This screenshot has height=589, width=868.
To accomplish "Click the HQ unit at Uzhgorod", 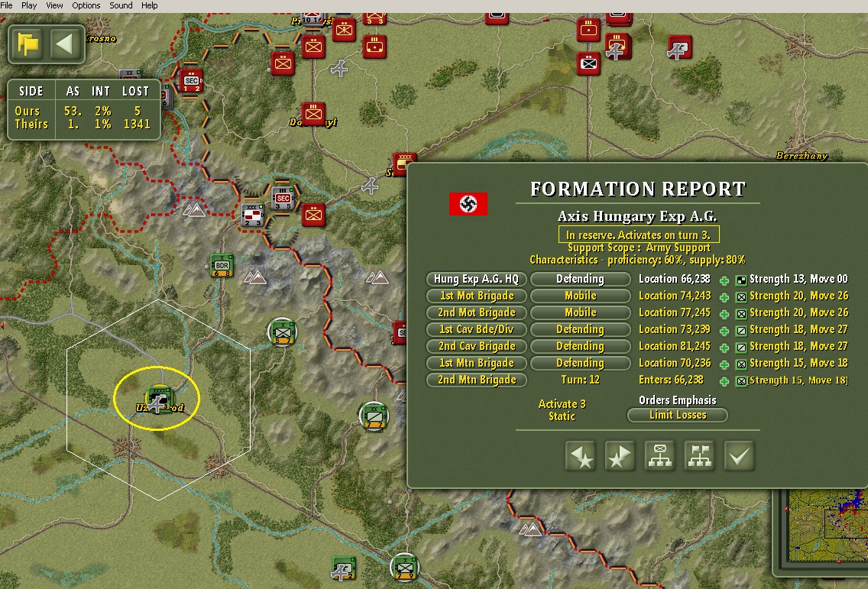I will (x=158, y=399).
